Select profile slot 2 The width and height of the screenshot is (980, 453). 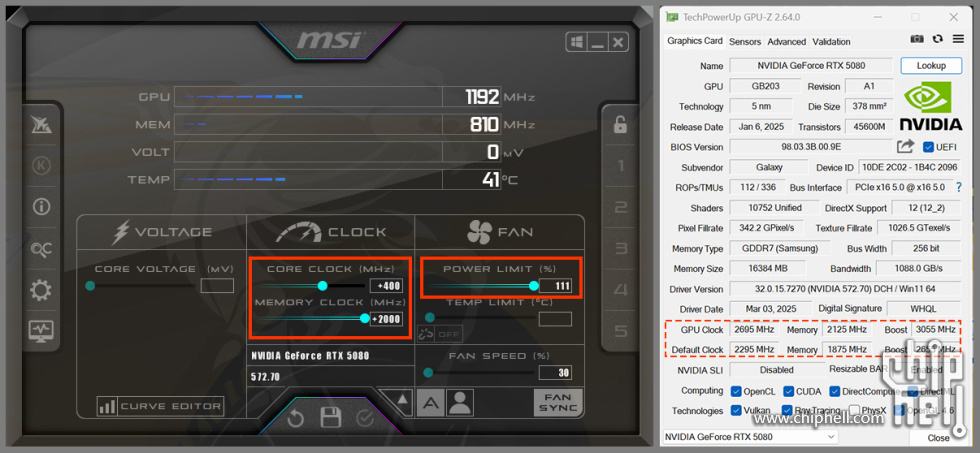(x=620, y=207)
